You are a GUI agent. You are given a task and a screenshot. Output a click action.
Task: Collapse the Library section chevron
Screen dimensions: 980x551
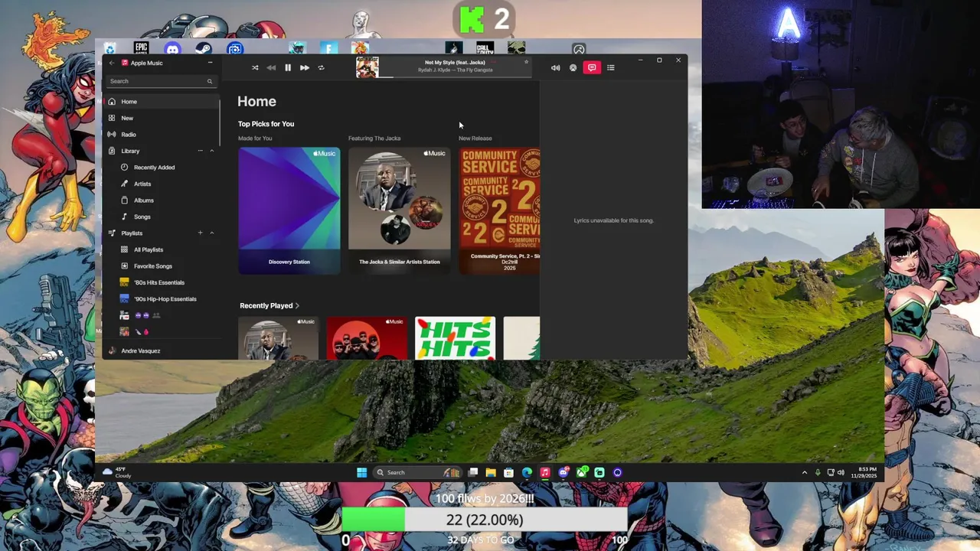212,151
